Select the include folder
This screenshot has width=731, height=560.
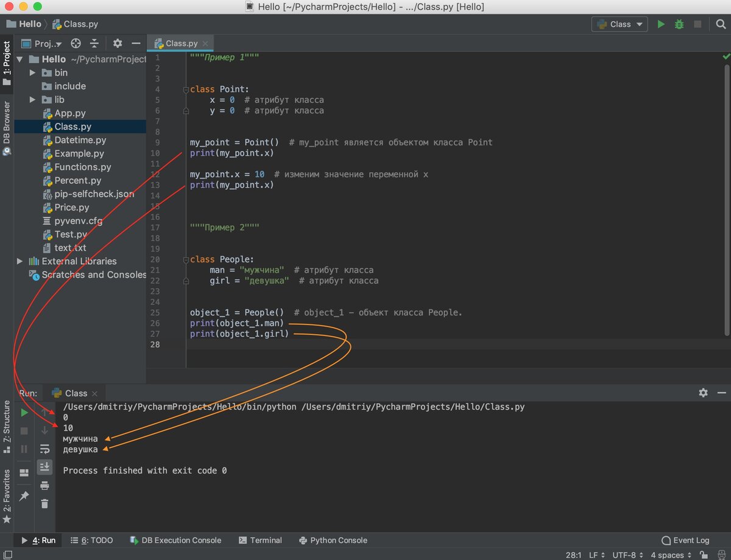pyautogui.click(x=70, y=86)
